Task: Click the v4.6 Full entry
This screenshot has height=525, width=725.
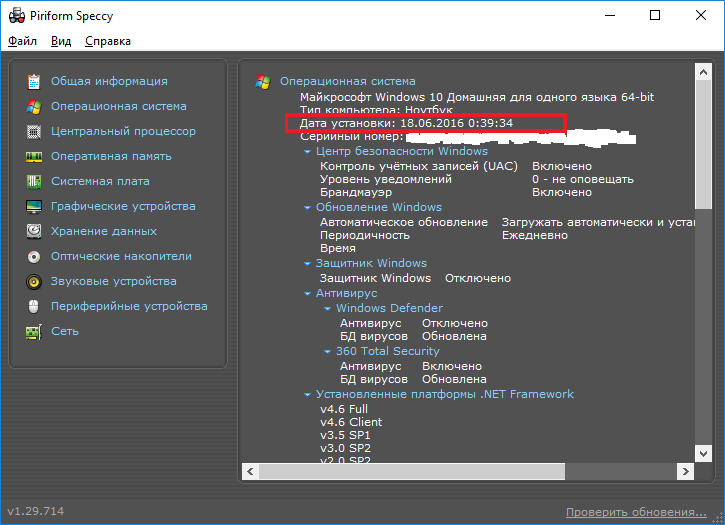Action: (x=344, y=409)
